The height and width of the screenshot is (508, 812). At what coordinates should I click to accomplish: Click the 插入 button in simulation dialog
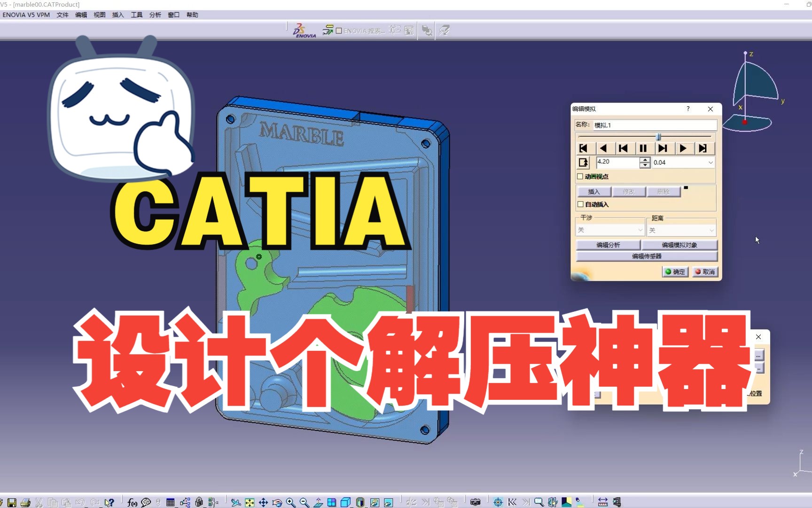click(594, 192)
